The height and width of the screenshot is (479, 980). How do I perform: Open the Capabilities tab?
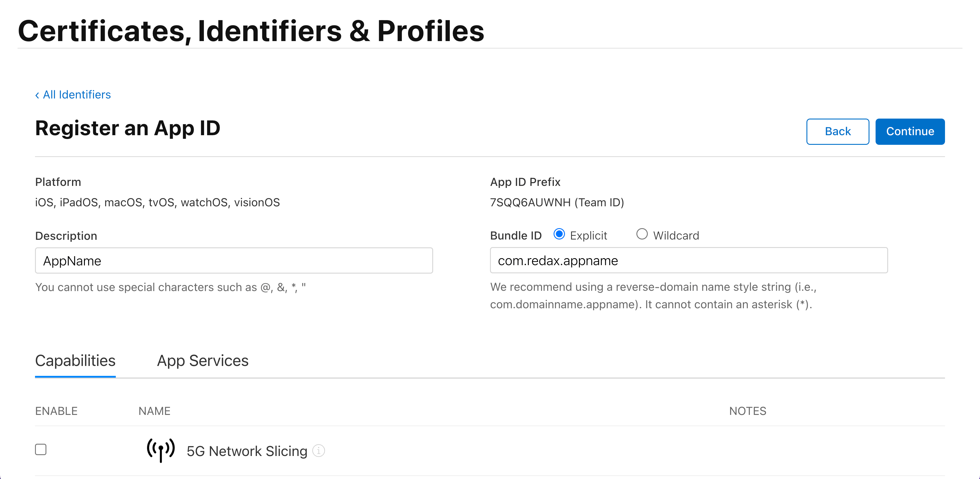tap(75, 360)
